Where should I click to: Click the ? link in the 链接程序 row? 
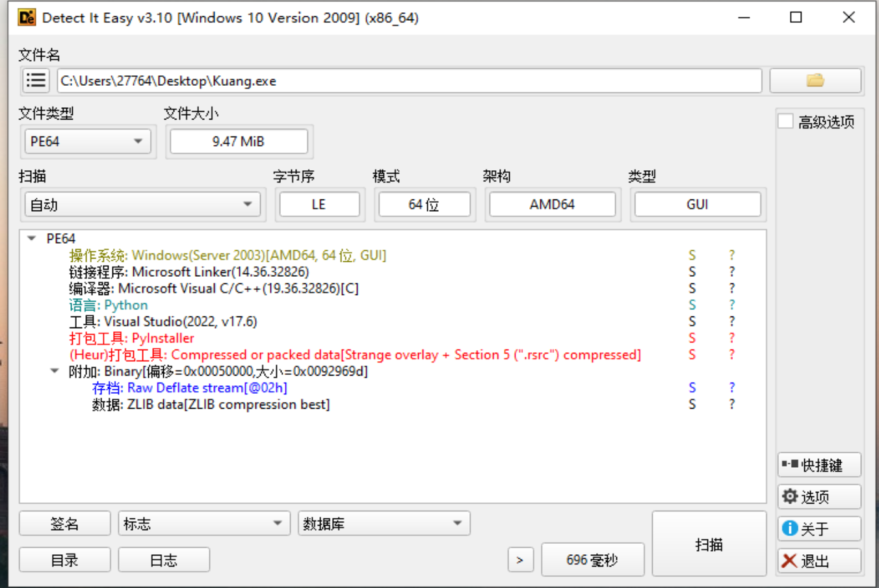(x=732, y=272)
